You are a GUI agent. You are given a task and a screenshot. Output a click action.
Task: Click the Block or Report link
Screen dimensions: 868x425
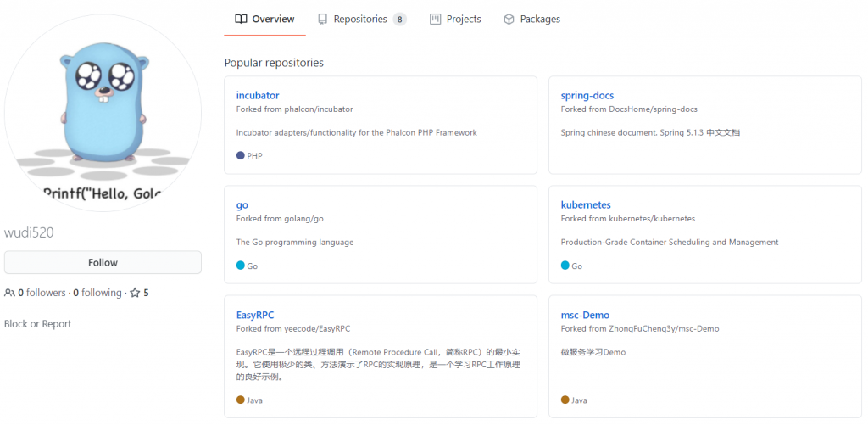[x=38, y=324]
